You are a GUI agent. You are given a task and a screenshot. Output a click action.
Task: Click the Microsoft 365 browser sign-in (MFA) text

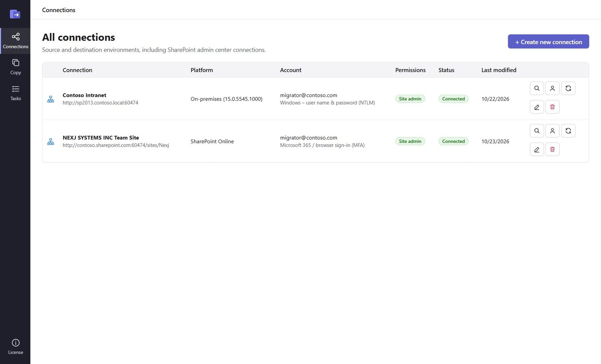point(322,145)
